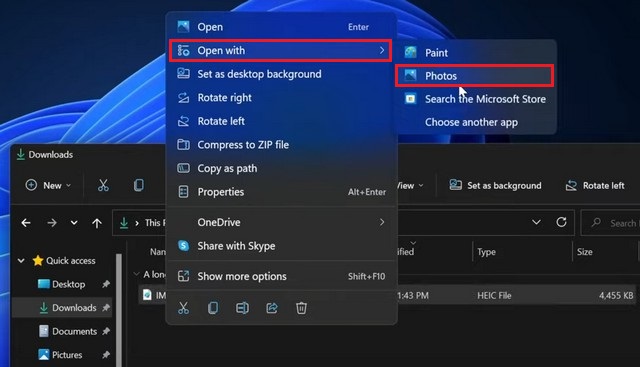Click Rotate left in Explorer toolbar

[x=595, y=186]
